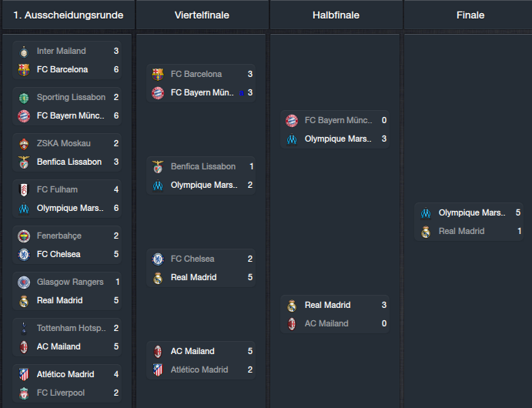Select the Viertelfinale column header
The height and width of the screenshot is (408, 532).
(202, 15)
